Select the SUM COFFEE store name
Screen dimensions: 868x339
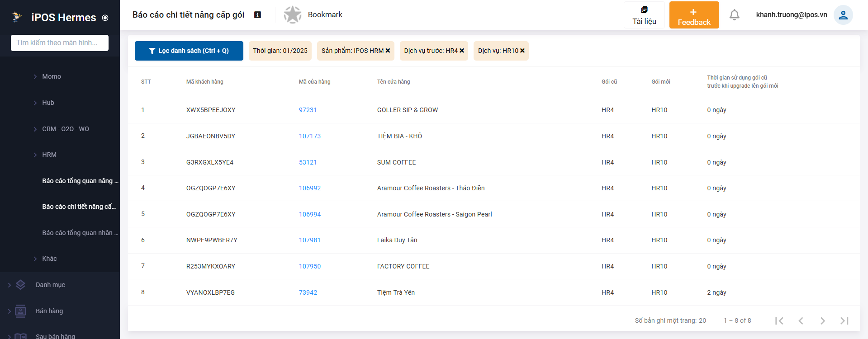pos(396,162)
